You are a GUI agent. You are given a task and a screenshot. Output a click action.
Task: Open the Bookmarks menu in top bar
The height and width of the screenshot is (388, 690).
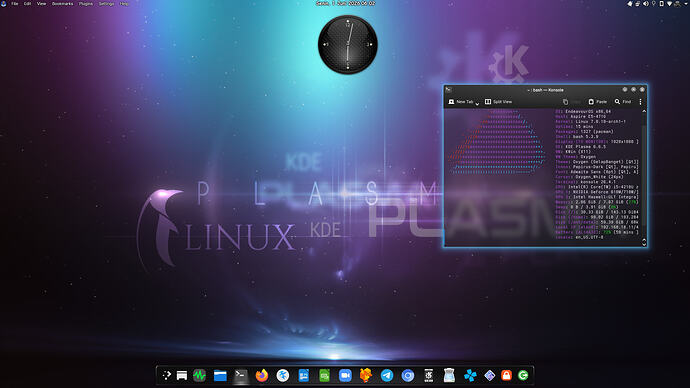point(62,4)
